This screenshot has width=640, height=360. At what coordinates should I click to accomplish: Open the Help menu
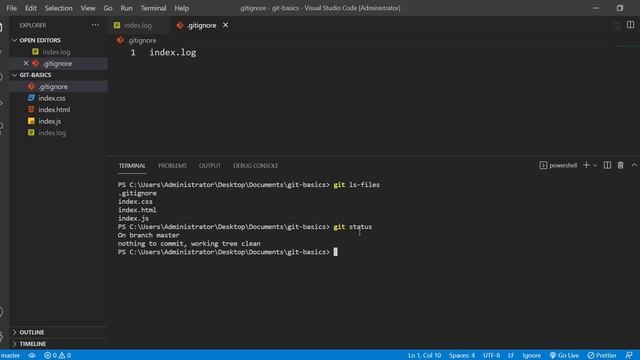(x=182, y=8)
